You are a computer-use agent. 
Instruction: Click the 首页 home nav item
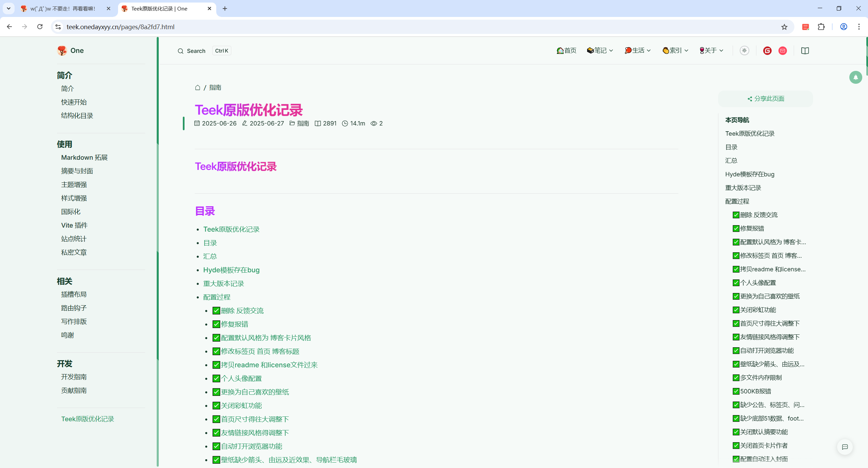[566, 51]
